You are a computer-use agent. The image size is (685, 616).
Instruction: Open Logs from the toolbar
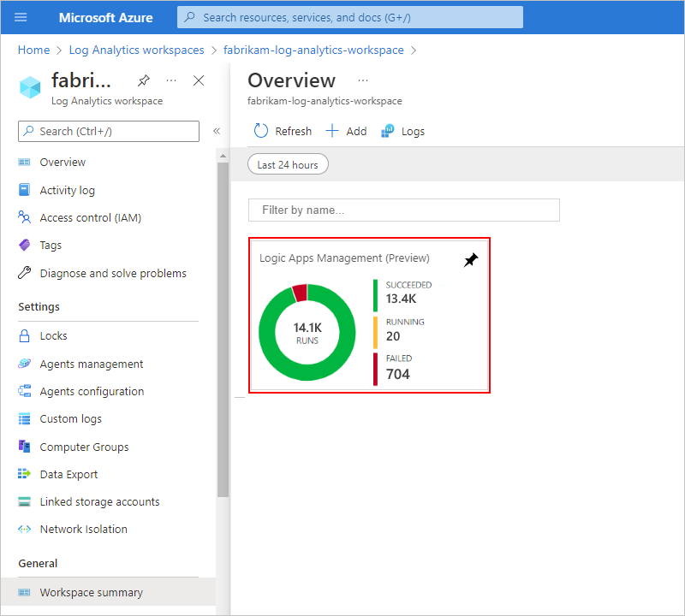tap(402, 131)
